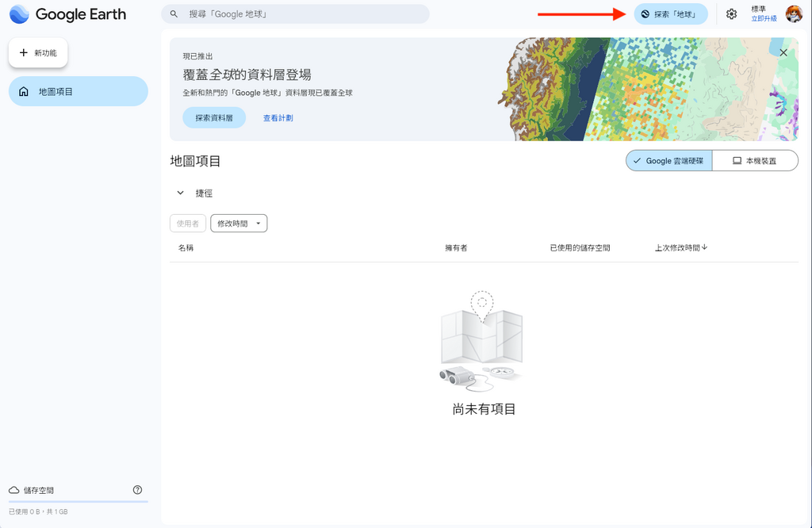Click the storage help question mark icon
Viewport: 812px width, 528px height.
click(137, 490)
